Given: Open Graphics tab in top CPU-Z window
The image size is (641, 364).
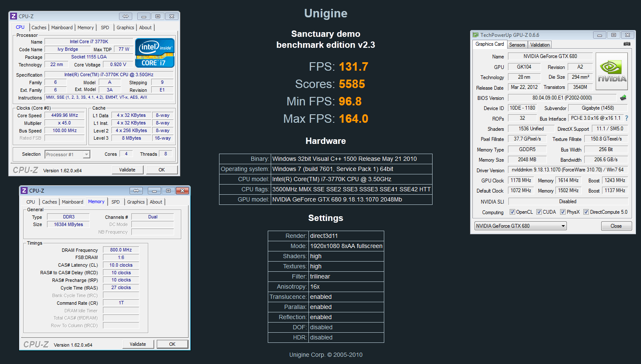Looking at the screenshot, I should (x=125, y=28).
